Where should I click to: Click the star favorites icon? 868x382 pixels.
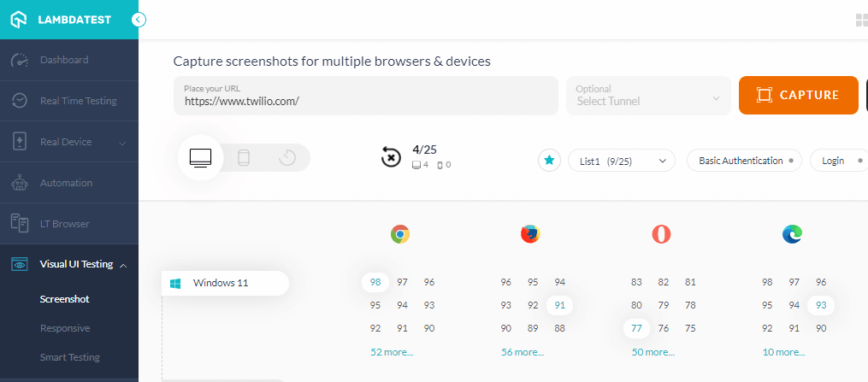point(549,161)
